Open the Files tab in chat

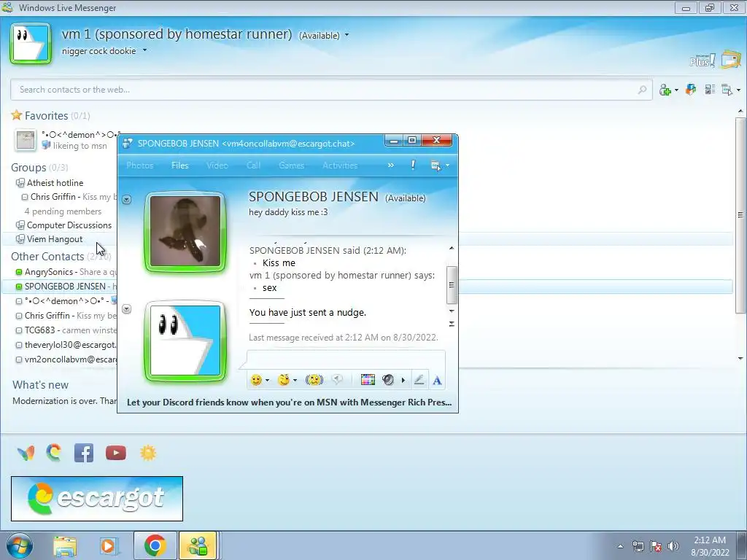point(179,166)
